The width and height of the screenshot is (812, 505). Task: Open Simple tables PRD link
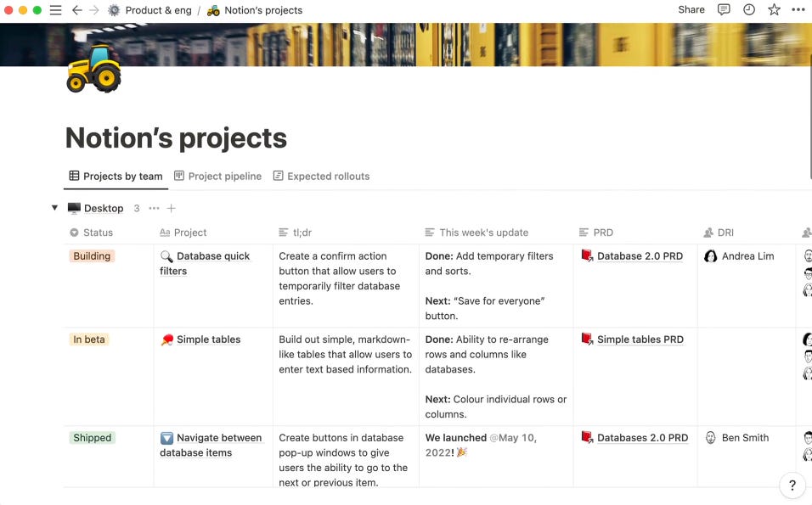pos(640,339)
